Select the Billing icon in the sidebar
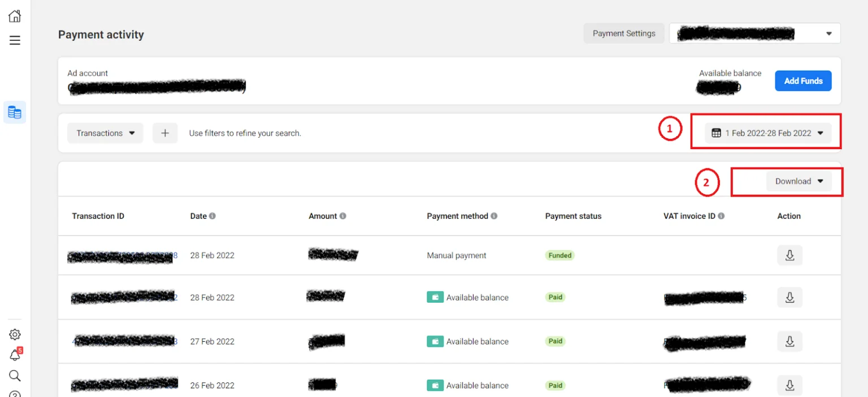The height and width of the screenshot is (397, 868). pos(14,112)
